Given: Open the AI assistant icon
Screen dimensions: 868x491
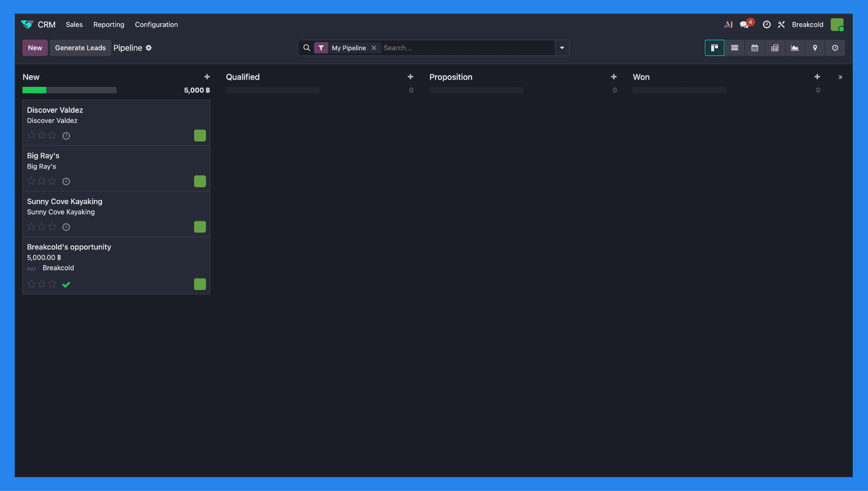Looking at the screenshot, I should 728,25.
